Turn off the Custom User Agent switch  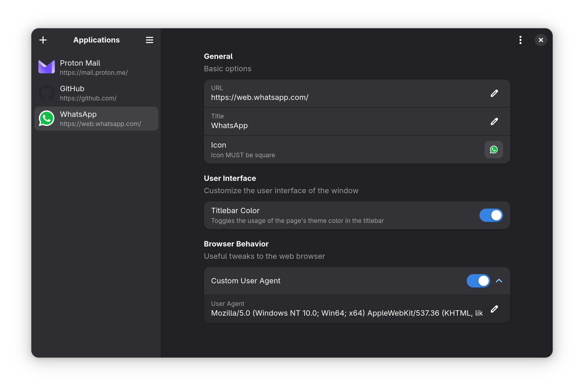point(478,281)
